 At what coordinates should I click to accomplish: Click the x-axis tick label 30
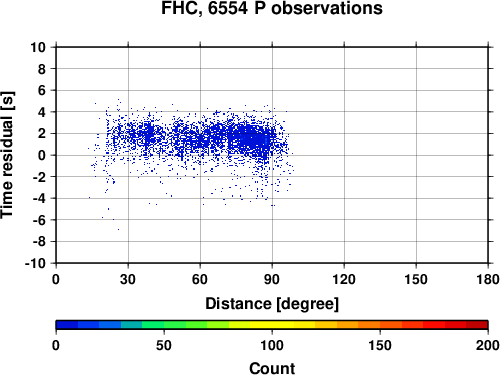click(x=128, y=279)
